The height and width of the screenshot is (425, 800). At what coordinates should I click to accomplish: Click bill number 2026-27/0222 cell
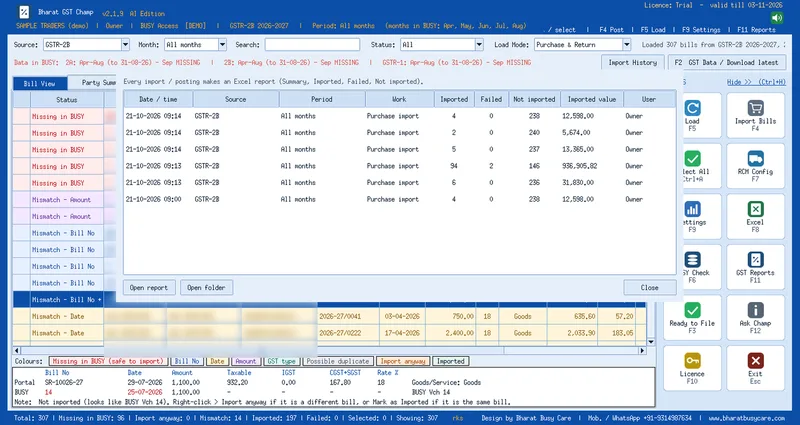click(347, 333)
